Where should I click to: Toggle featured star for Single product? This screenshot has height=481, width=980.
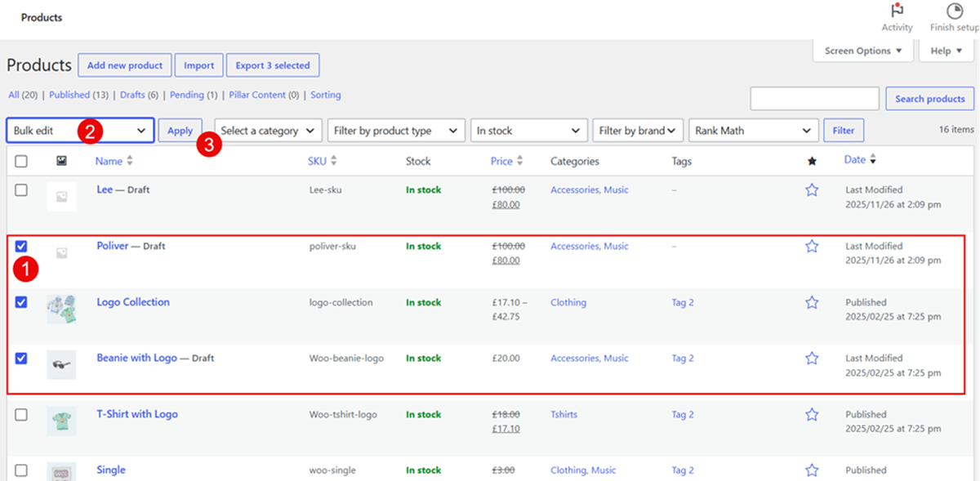tap(812, 470)
